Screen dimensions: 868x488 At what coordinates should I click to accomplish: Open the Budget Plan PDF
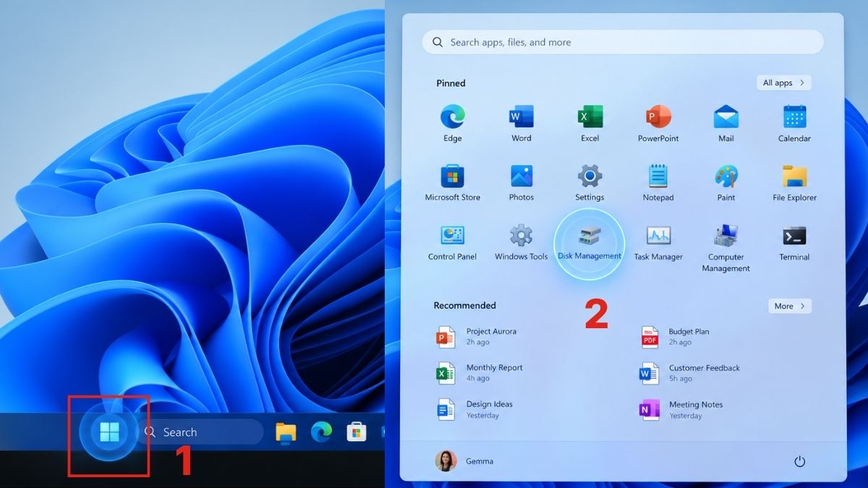pos(674,337)
